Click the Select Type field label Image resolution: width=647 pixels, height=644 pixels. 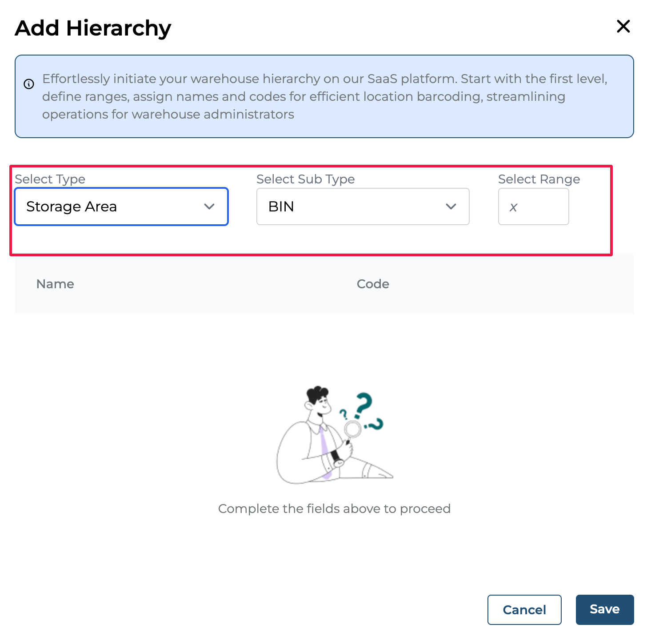tap(50, 179)
